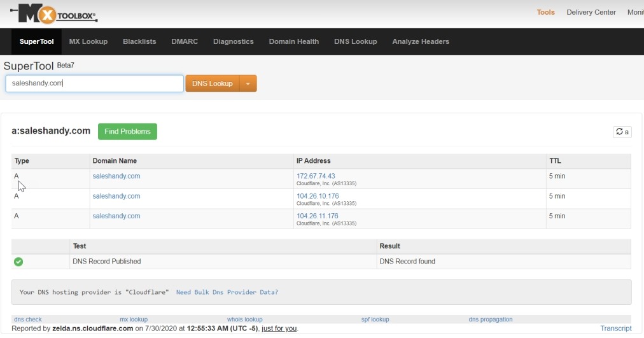Go to the DMARC tab

(185, 41)
